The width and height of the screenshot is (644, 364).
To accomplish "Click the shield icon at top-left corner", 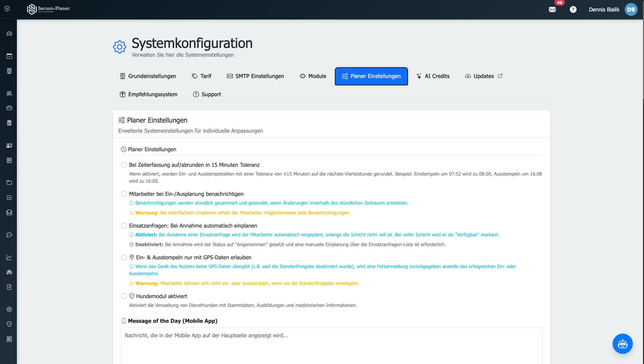I will (7, 9).
